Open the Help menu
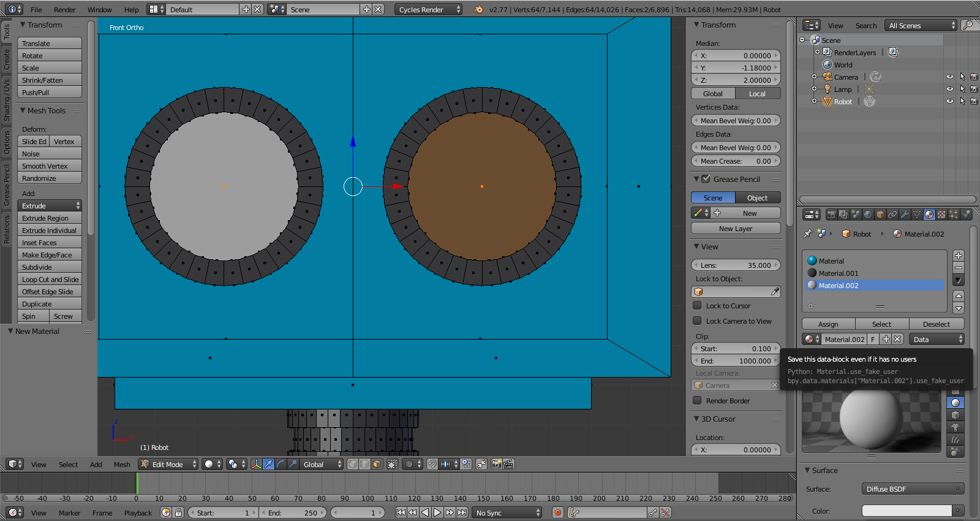 tap(131, 9)
